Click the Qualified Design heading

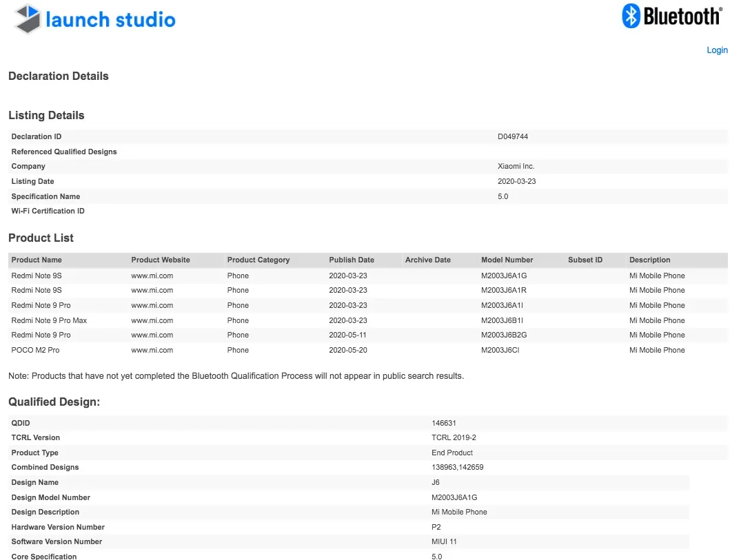pyautogui.click(x=54, y=402)
